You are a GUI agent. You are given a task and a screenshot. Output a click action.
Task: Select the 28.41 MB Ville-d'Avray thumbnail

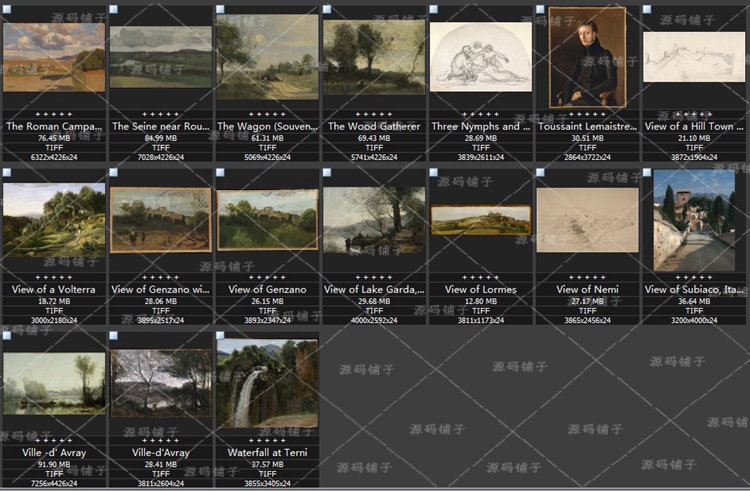coord(161,383)
